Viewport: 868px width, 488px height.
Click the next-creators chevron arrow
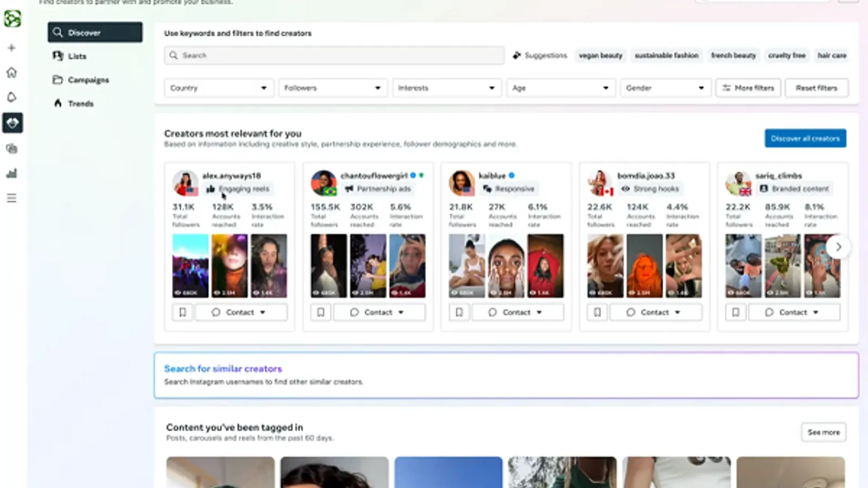click(x=839, y=247)
